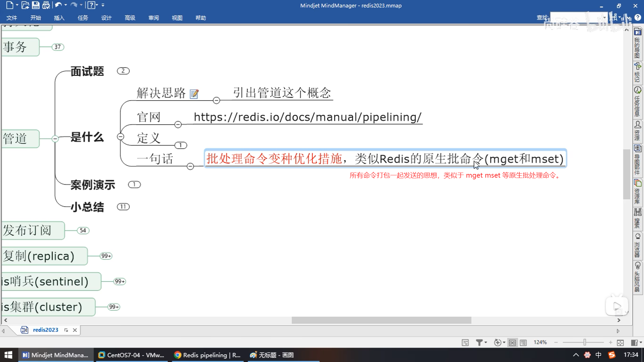This screenshot has width=644, height=362.
Task: Click the fit map to window icon
Action: 620,343
